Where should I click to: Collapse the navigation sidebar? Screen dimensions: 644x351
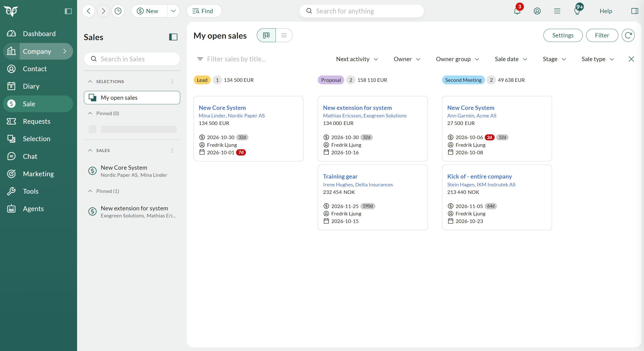[x=68, y=11]
